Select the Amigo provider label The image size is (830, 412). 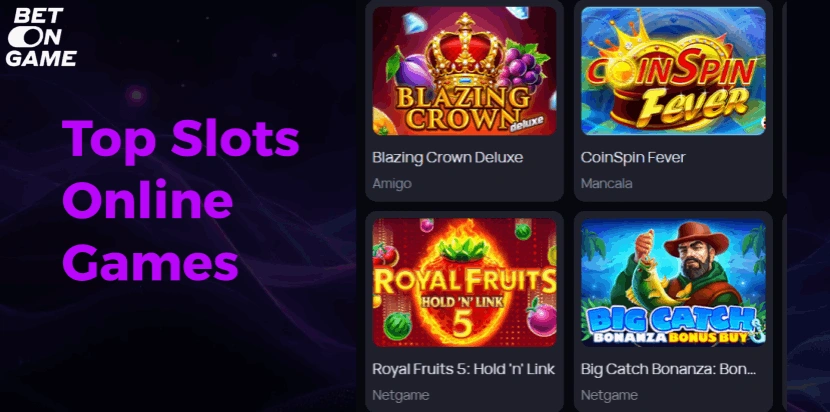click(x=392, y=183)
